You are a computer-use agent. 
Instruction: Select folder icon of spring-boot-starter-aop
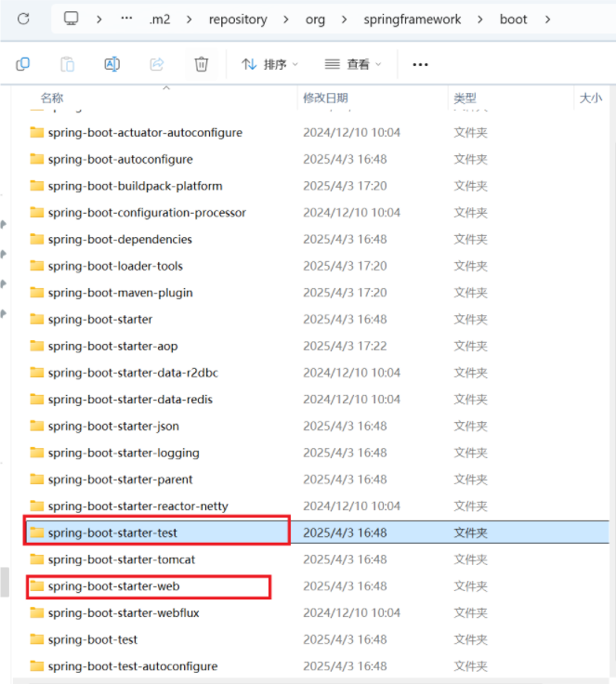click(36, 346)
